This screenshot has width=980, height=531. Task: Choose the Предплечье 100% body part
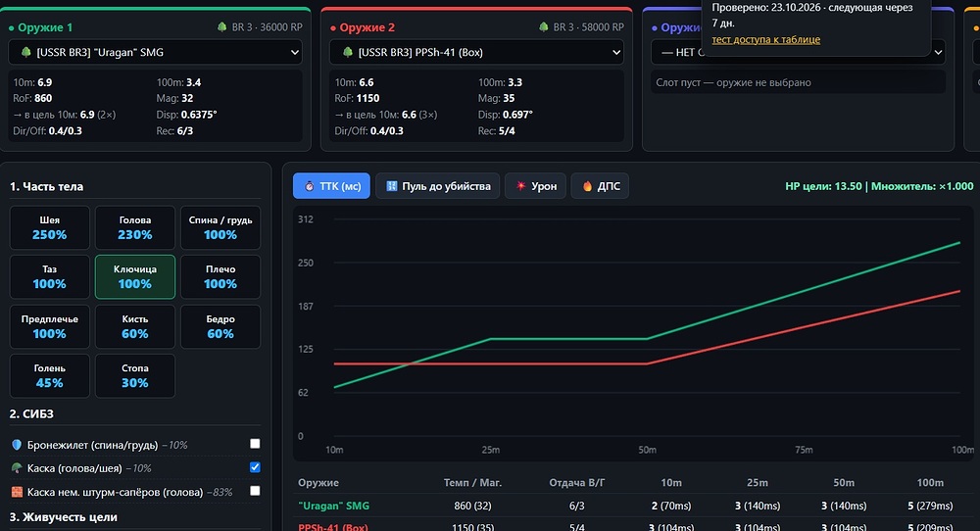click(49, 326)
